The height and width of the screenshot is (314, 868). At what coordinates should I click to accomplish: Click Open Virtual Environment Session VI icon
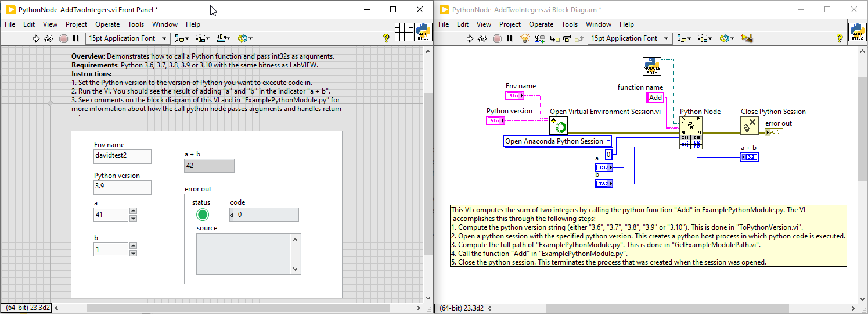click(x=558, y=125)
